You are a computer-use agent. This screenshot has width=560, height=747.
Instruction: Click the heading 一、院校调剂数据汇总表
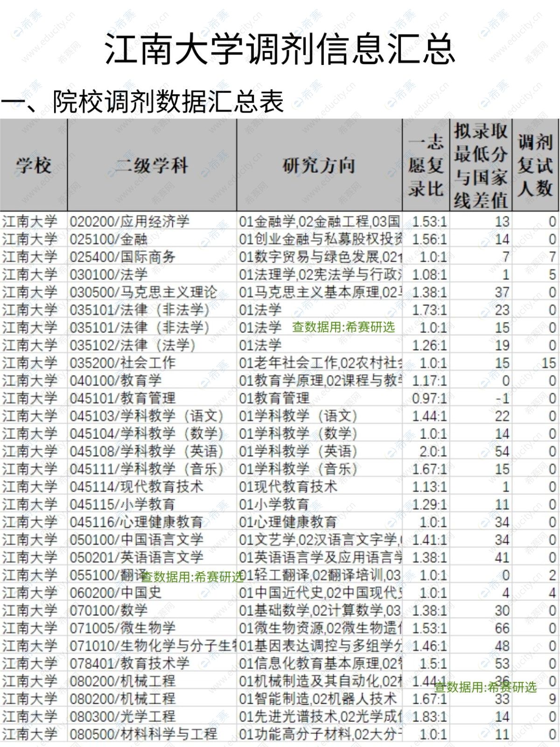click(142, 101)
